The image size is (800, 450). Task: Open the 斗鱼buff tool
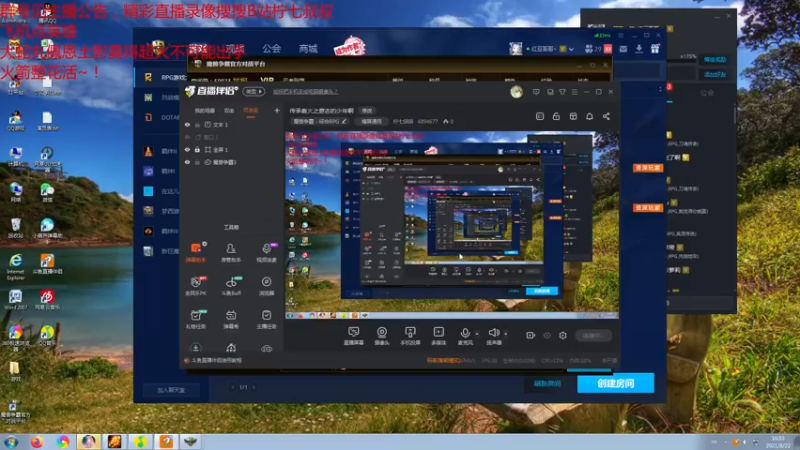tap(231, 286)
